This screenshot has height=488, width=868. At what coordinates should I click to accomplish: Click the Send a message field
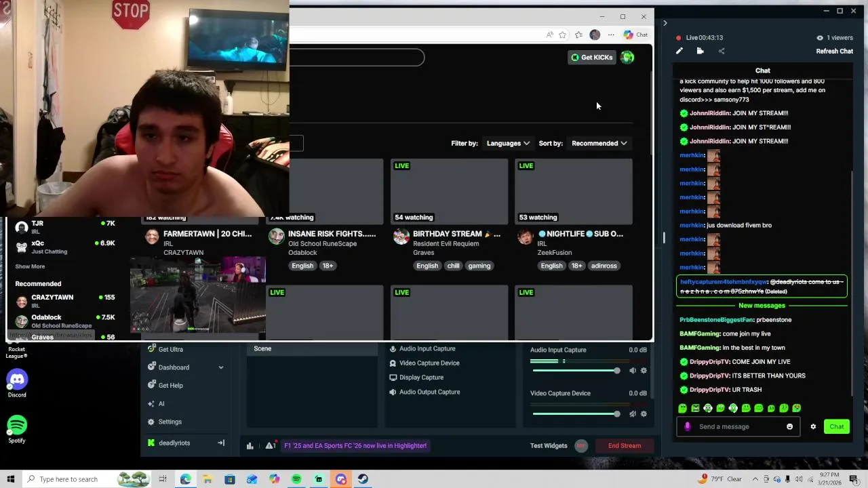tap(738, 426)
